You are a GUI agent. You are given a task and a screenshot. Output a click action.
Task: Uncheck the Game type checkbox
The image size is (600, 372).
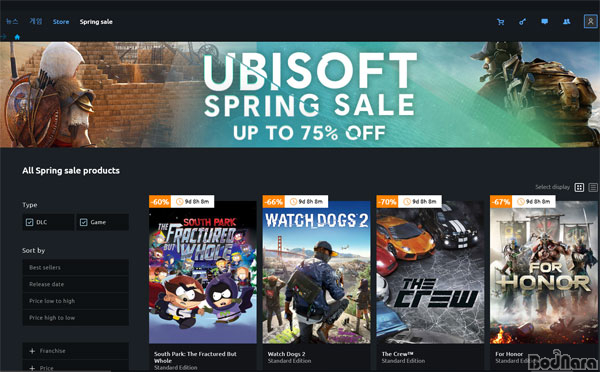click(84, 222)
